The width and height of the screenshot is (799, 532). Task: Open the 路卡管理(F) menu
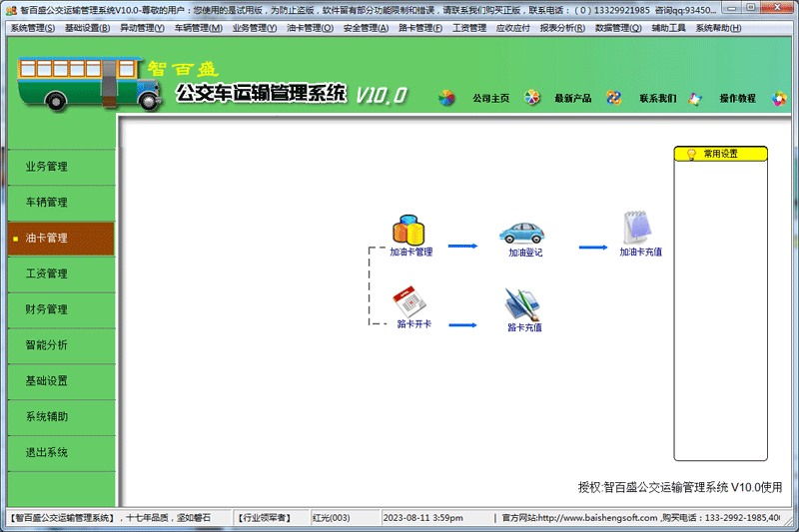tap(420, 28)
